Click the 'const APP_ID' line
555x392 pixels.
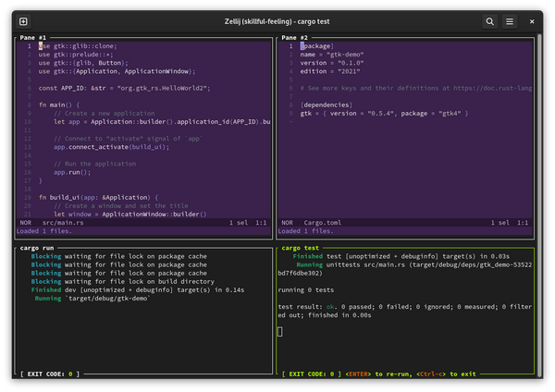click(x=124, y=88)
